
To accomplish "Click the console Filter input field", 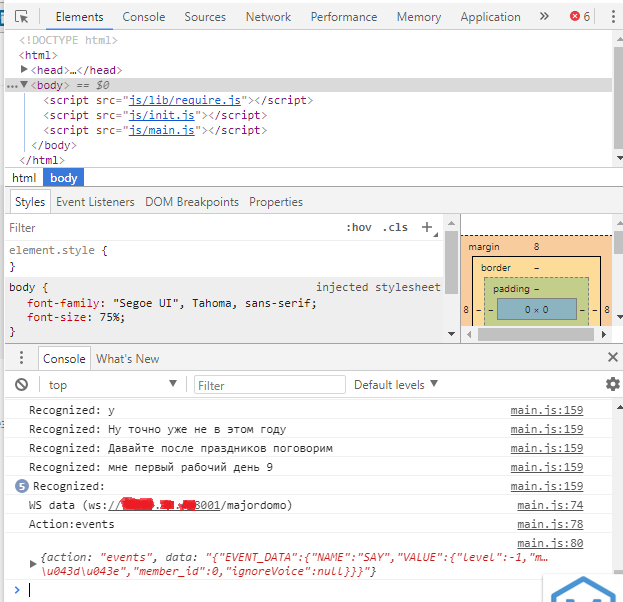I will coord(270,384).
